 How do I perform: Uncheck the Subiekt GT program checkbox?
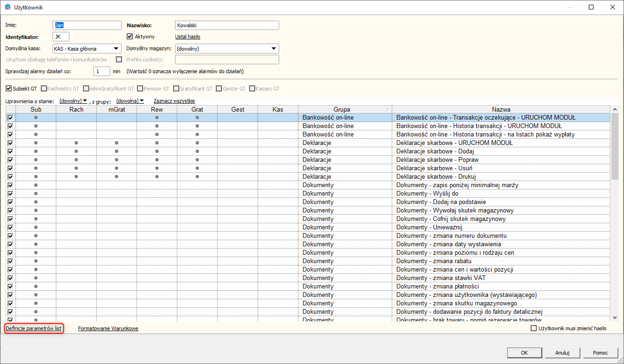9,88
